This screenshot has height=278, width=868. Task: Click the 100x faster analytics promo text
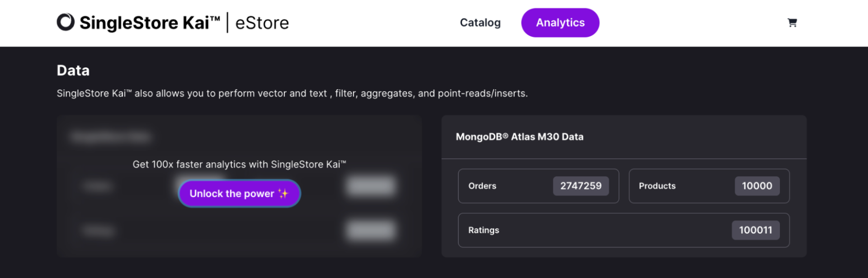coord(239,164)
